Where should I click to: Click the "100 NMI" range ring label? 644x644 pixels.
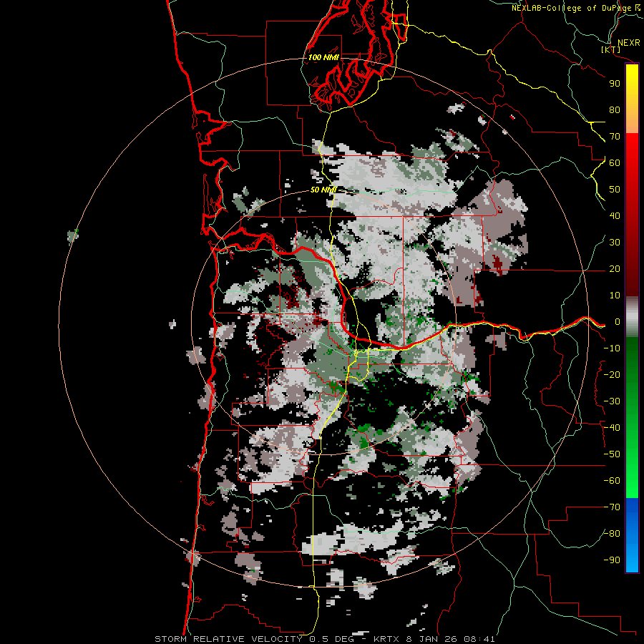point(323,57)
